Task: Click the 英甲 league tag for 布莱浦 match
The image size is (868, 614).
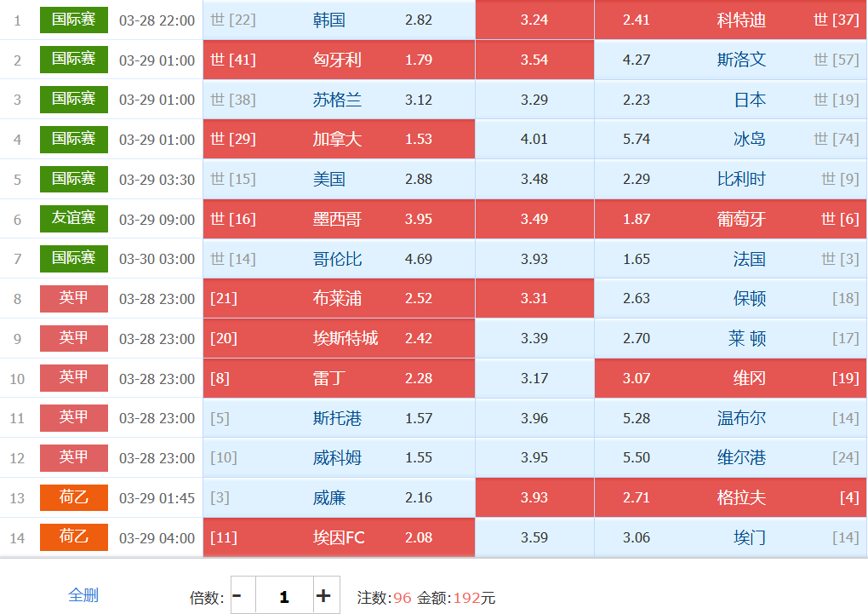Action: pos(74,298)
